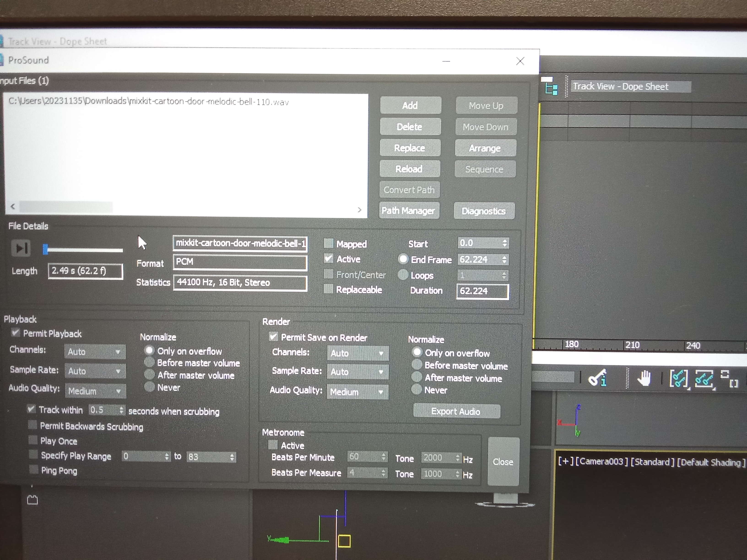Click the Show Key Stats key icon
Screen dimensions: 747x560
pyautogui.click(x=597, y=378)
